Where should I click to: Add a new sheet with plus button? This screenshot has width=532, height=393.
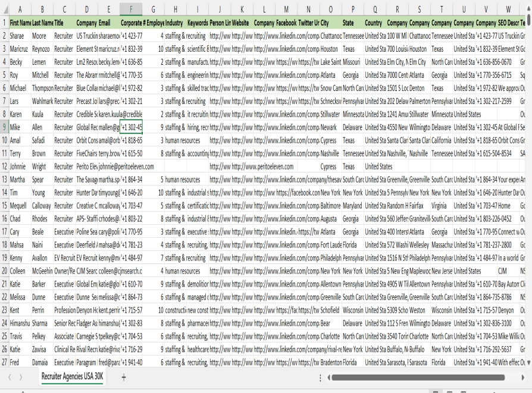pos(124,377)
